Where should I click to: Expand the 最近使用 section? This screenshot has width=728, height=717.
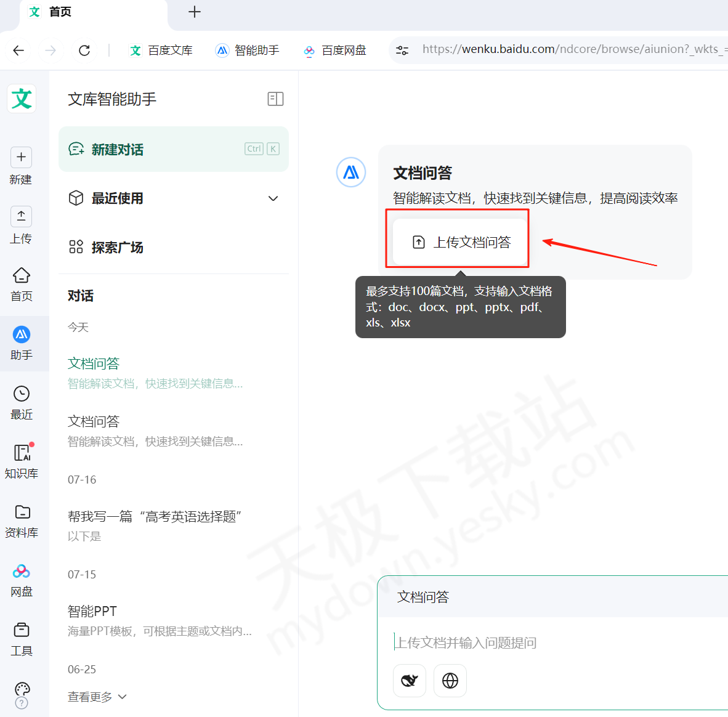(x=174, y=198)
